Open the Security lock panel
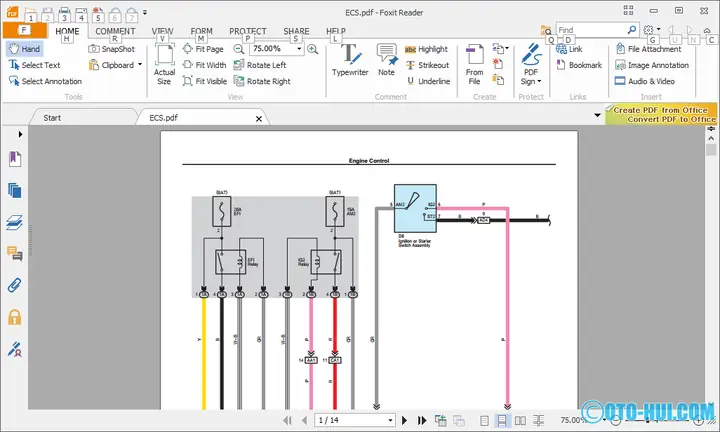 (15, 317)
